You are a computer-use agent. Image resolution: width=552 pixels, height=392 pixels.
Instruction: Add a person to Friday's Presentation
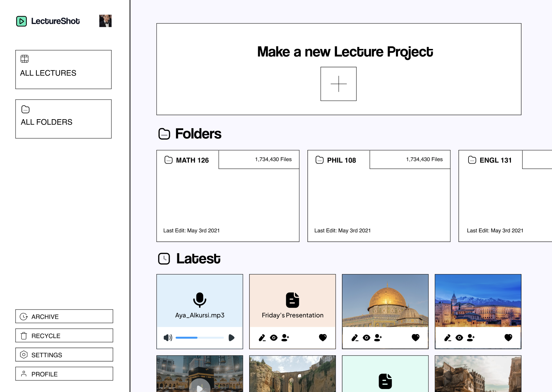(x=285, y=338)
